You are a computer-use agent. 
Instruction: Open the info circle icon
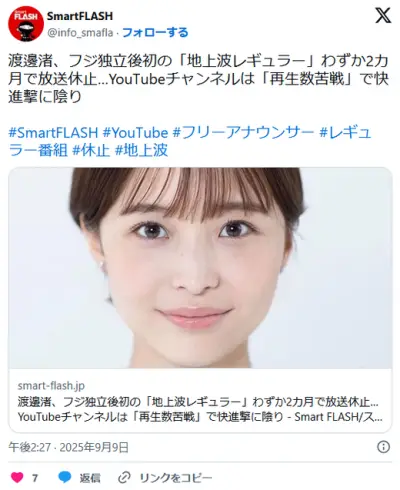tap(383, 447)
